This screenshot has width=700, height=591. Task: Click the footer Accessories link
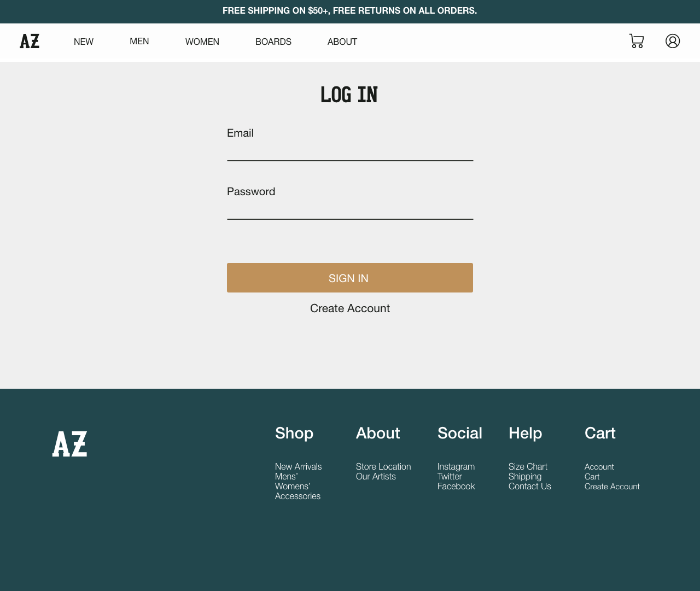point(297,496)
